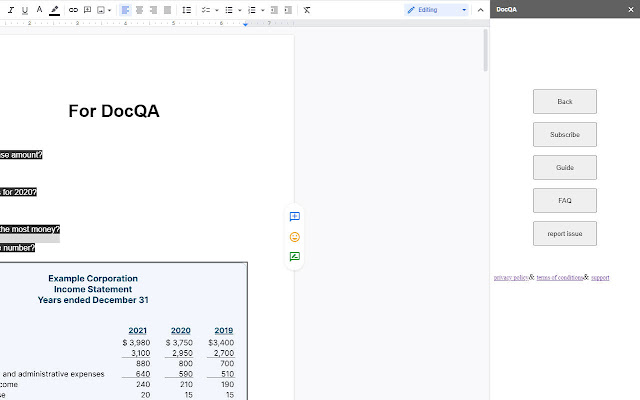Expand numbered list options arrow

pos(262,10)
